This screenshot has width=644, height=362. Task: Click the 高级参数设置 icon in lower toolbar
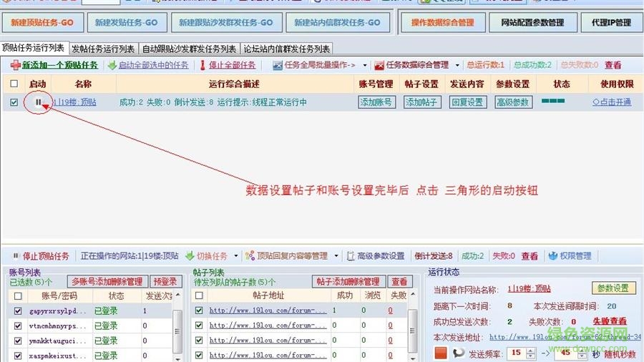351,256
